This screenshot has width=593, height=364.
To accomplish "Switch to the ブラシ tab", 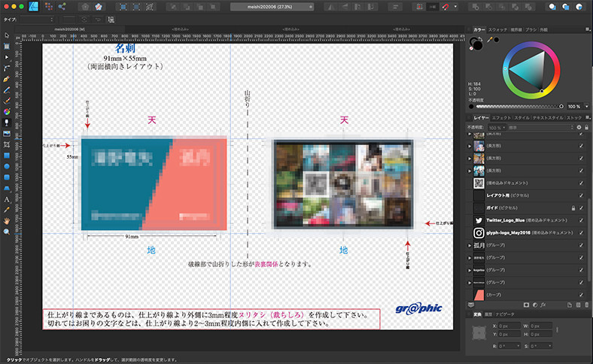I will [531, 29].
